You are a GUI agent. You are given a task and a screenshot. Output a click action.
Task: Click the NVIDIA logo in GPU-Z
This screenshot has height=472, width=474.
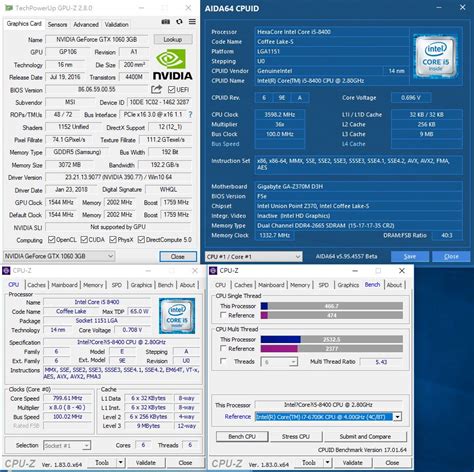coord(172,65)
